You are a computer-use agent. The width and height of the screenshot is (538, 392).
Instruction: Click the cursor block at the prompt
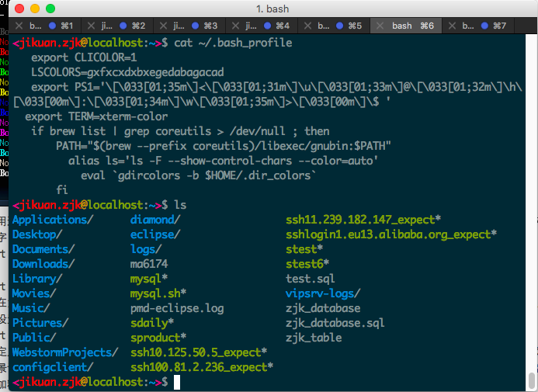pos(177,383)
